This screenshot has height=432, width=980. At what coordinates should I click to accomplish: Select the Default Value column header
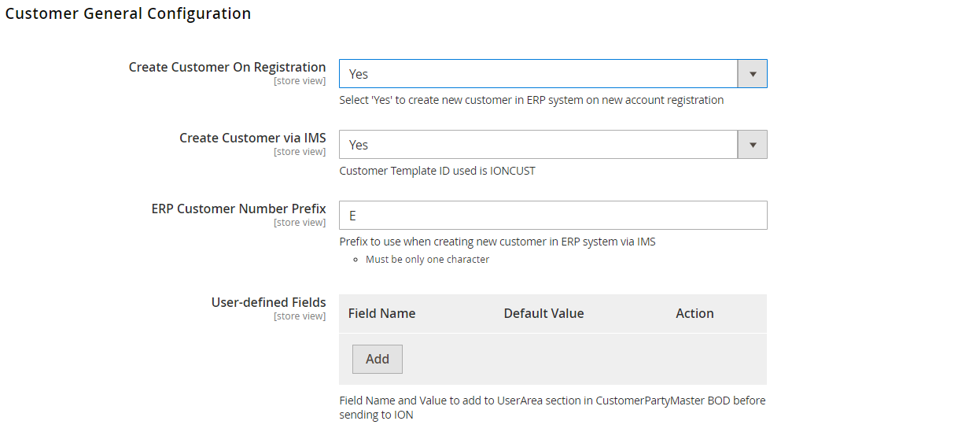[x=543, y=313]
